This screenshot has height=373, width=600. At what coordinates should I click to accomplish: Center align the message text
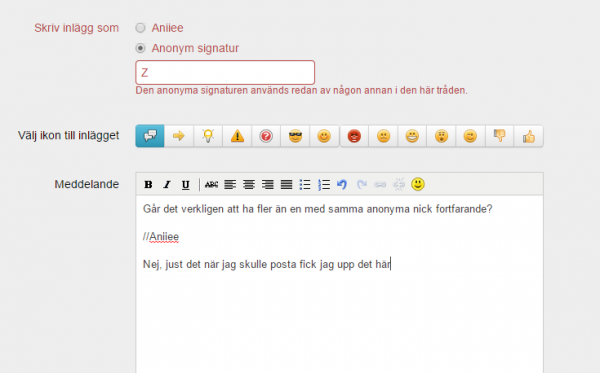pyautogui.click(x=249, y=185)
